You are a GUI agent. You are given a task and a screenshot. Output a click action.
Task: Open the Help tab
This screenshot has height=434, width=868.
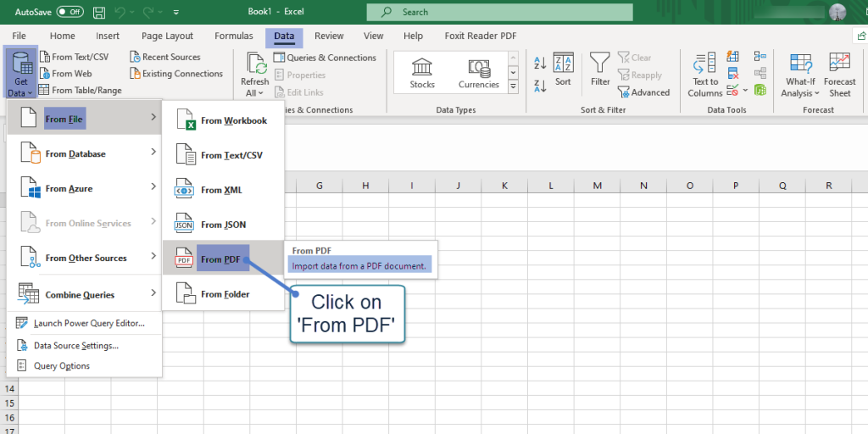(x=413, y=36)
